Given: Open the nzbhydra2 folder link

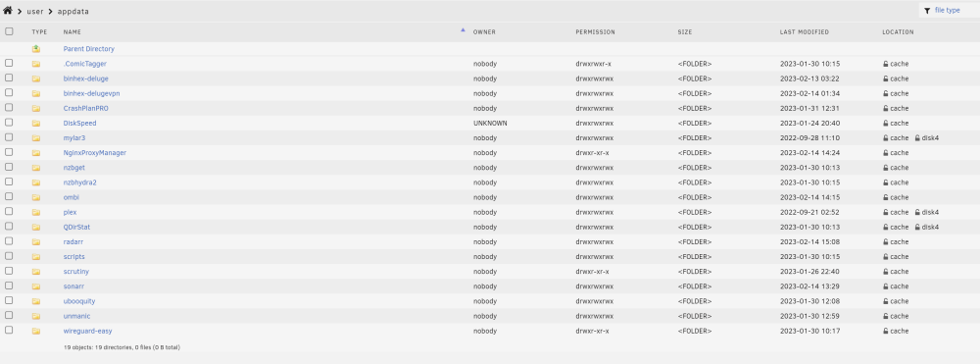Looking at the screenshot, I should (79, 182).
